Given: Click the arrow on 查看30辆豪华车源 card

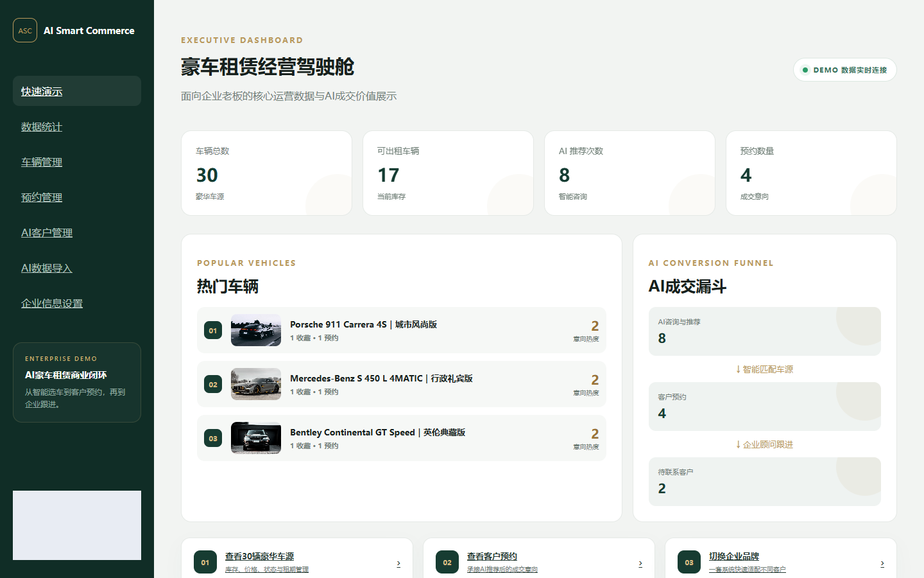Looking at the screenshot, I should [398, 564].
